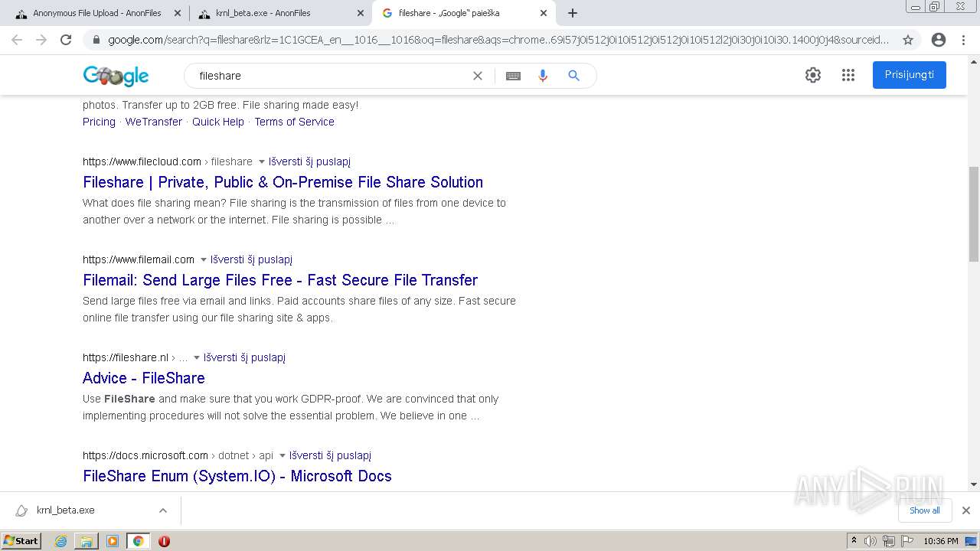
Task: Open the on-screen keyboard input tool
Action: pos(513,76)
